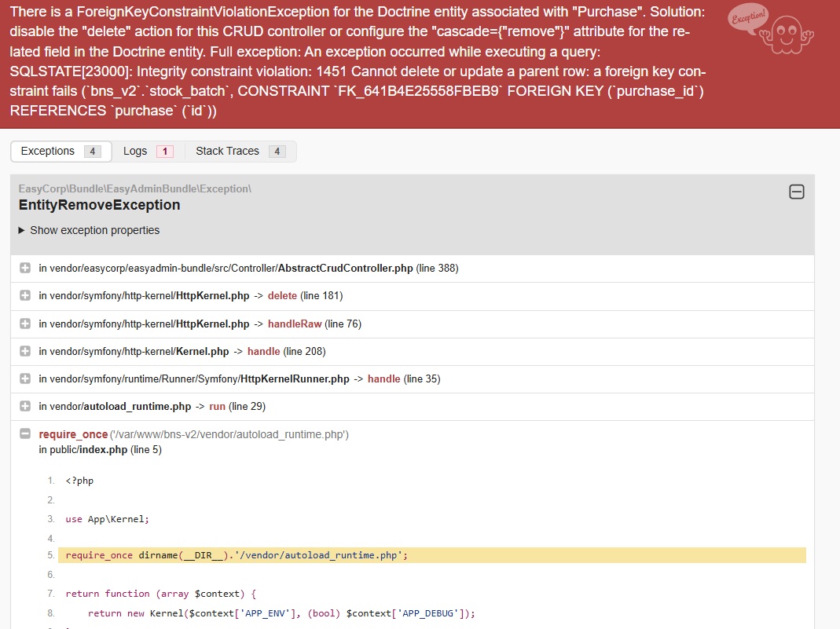Click the highlighted require_once code line
The height and width of the screenshot is (629, 840).
236,555
